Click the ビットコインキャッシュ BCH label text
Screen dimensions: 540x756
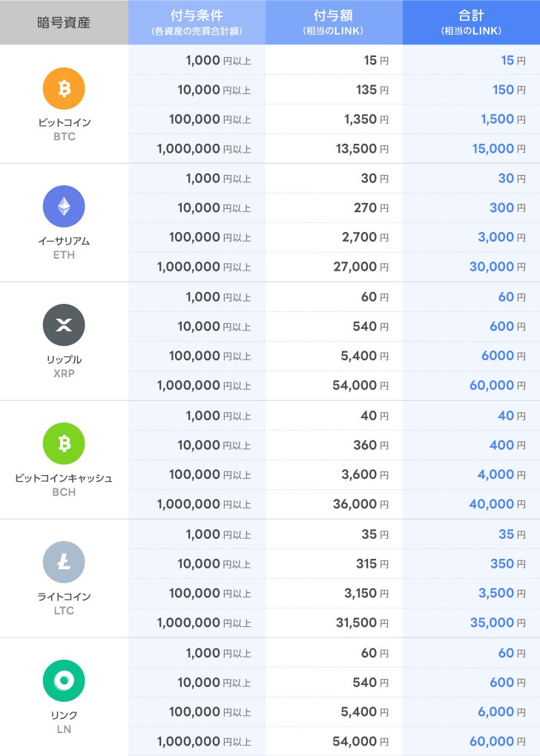click(x=64, y=485)
